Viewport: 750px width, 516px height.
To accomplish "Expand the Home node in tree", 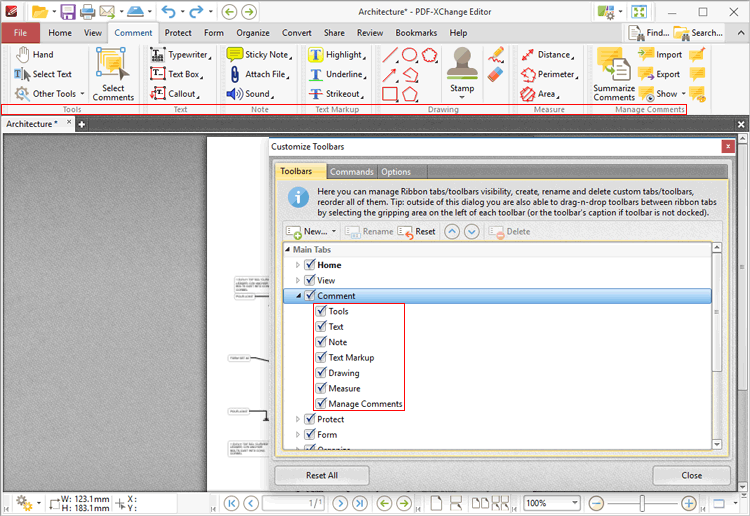I will coord(298,265).
